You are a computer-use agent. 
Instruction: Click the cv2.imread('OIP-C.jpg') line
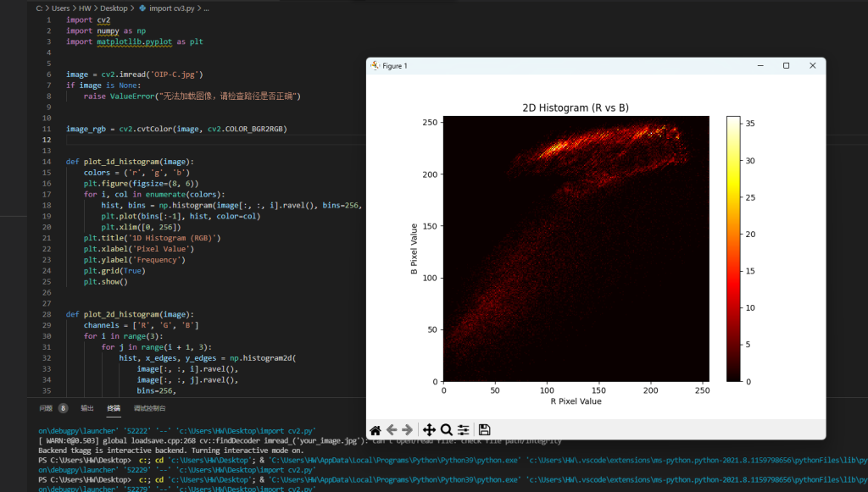tap(135, 75)
